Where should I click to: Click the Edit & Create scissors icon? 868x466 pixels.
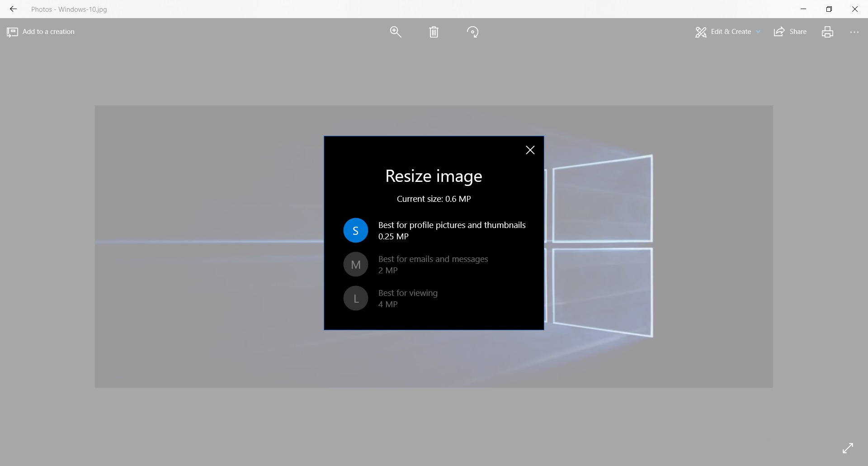point(701,32)
